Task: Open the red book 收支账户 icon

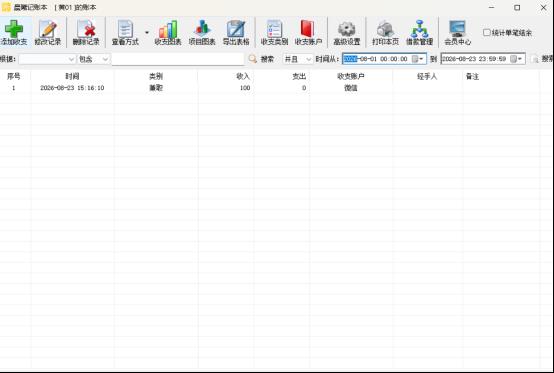Action: (308, 29)
